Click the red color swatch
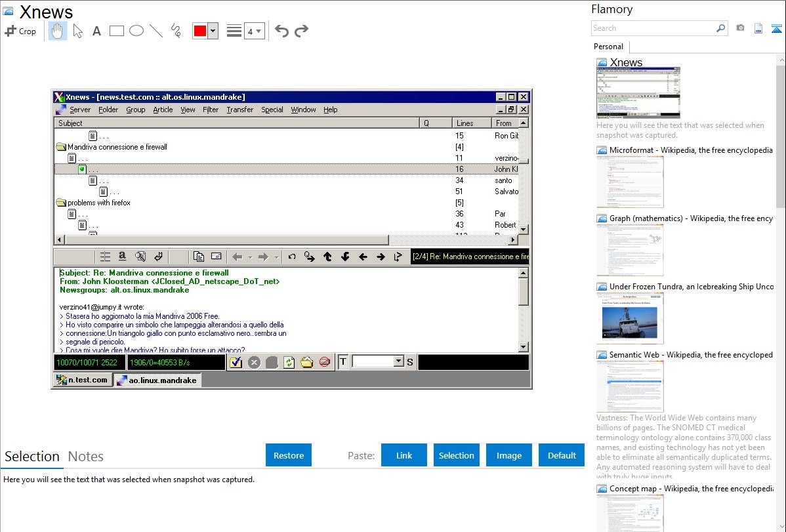This screenshot has width=786, height=532. (x=200, y=31)
